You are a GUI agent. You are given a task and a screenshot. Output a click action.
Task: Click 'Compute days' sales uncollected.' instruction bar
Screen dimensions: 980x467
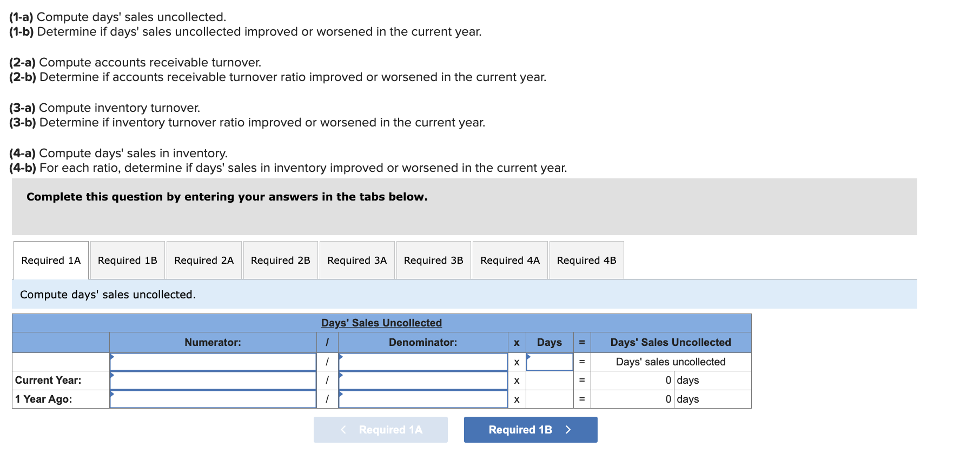pos(465,295)
